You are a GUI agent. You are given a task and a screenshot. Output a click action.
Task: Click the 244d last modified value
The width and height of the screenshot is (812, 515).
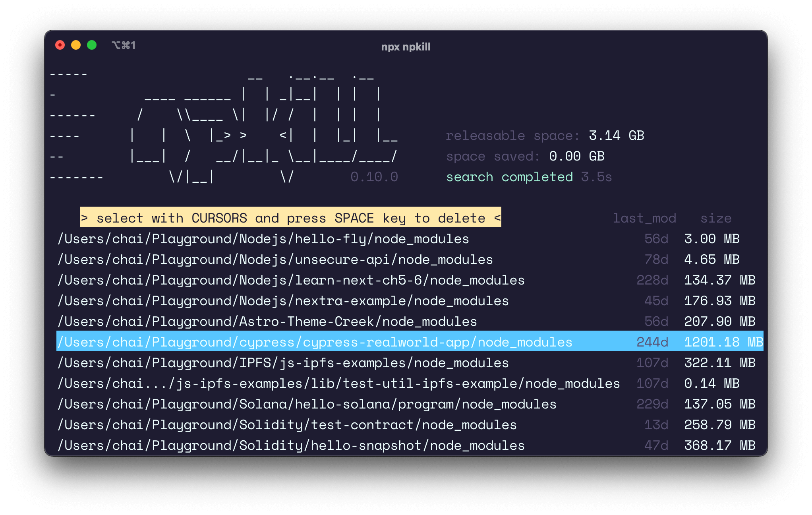click(652, 342)
